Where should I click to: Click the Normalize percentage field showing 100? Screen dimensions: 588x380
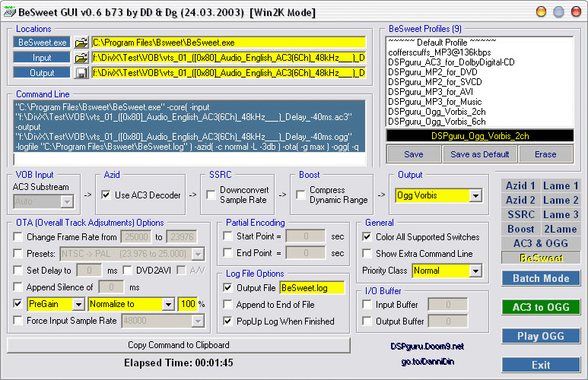tap(188, 304)
